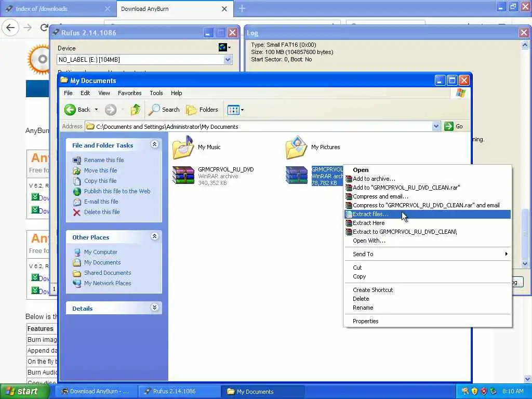
Task: Click Rename this file link
Action: [x=104, y=160]
